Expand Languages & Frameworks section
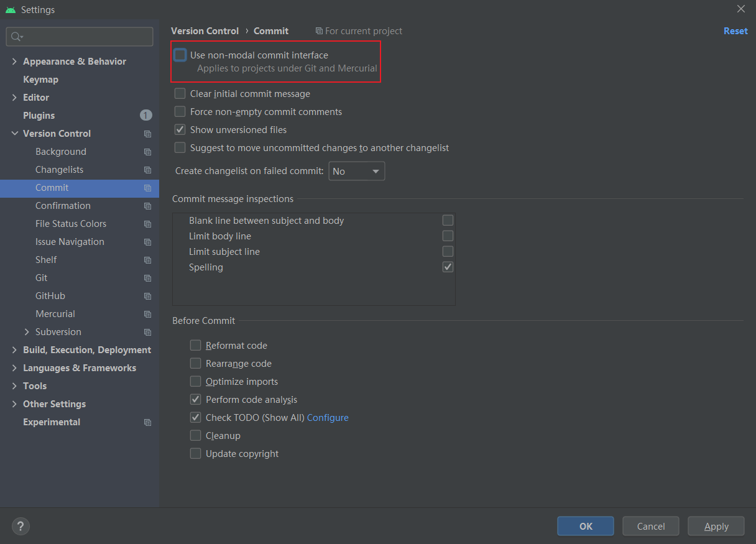The width and height of the screenshot is (756, 544). pyautogui.click(x=14, y=368)
